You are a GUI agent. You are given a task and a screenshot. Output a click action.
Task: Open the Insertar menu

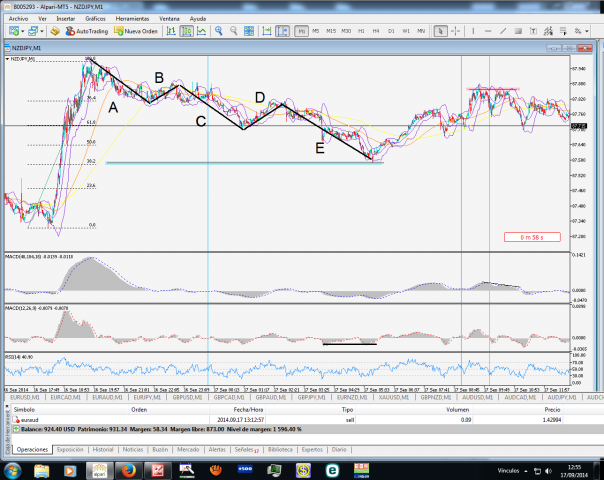65,18
